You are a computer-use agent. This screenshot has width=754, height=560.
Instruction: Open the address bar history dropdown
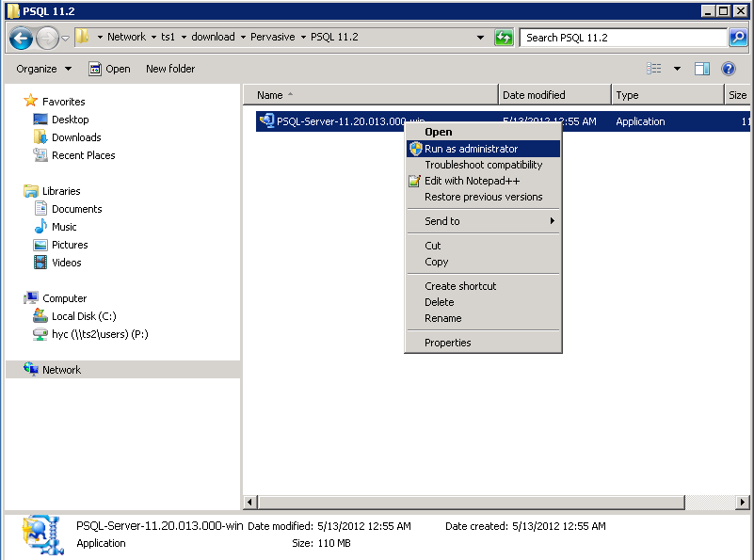coord(481,38)
